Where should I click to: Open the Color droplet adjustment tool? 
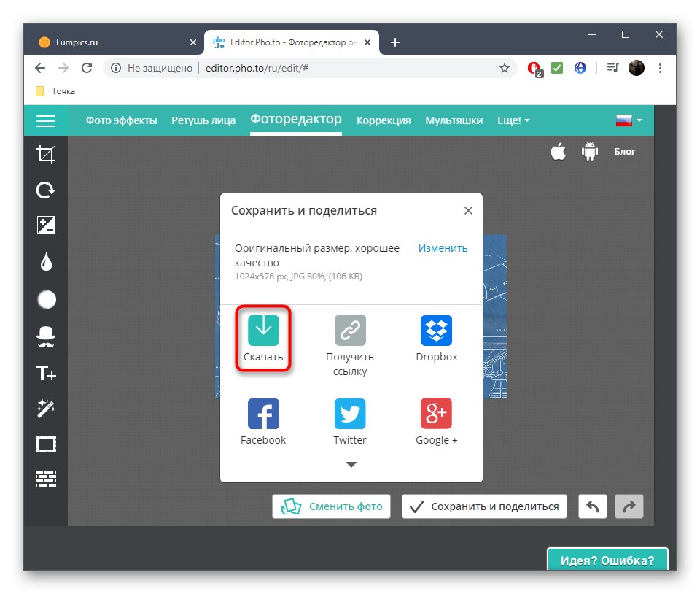click(45, 262)
